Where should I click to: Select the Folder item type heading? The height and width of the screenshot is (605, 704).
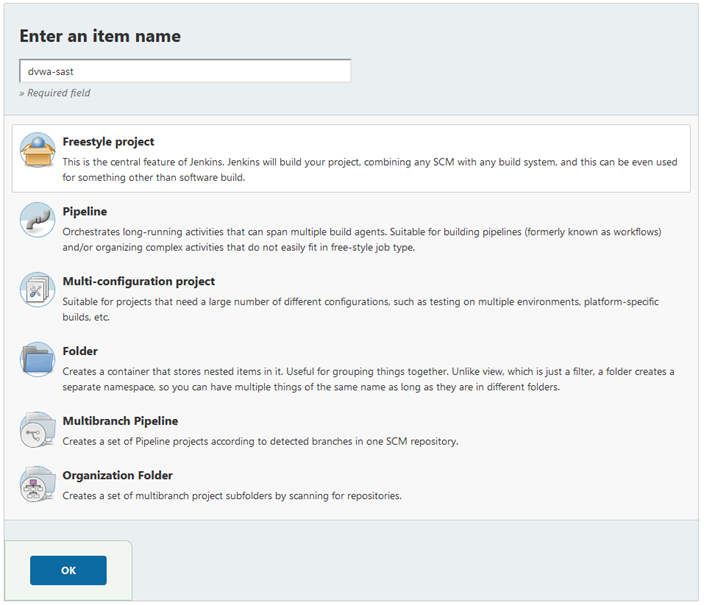point(80,352)
